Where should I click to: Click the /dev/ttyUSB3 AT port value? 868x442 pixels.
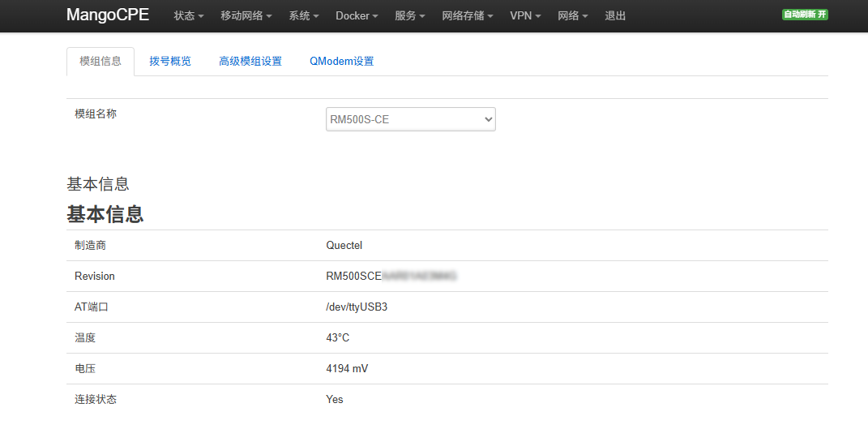click(357, 307)
